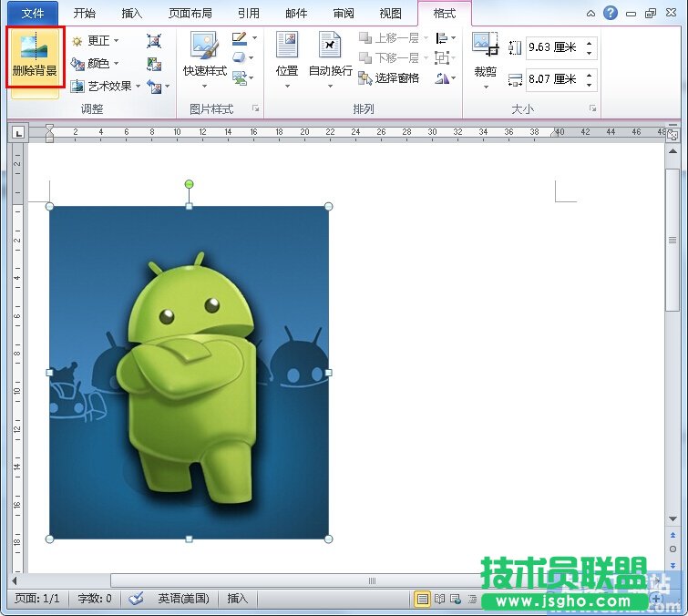Click the language English (美国) status button
The image size is (688, 616).
tap(183, 599)
